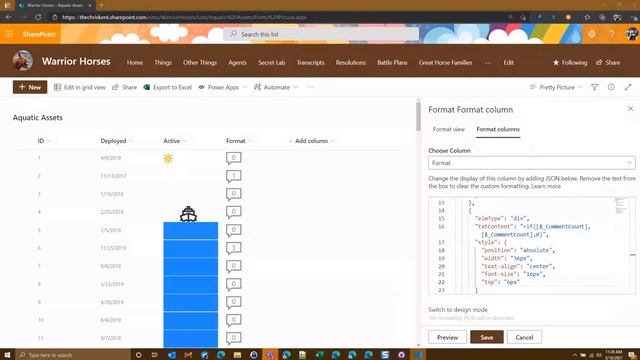Image resolution: width=640 pixels, height=360 pixels.
Task: Open the Choose Column combo box
Action: pyautogui.click(x=531, y=163)
